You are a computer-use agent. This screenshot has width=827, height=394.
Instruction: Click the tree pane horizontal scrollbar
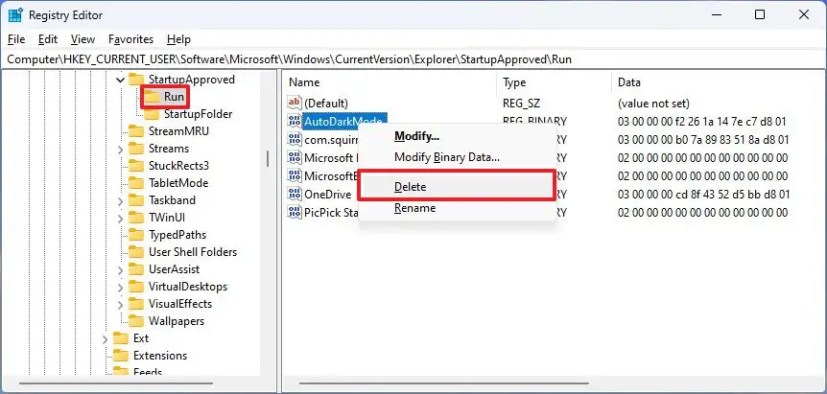[116, 383]
